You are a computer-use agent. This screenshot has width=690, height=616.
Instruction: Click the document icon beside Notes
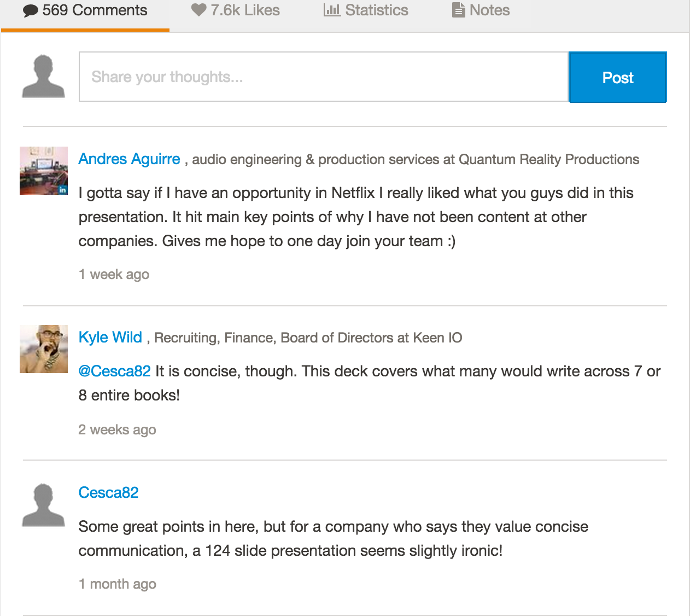point(459,10)
